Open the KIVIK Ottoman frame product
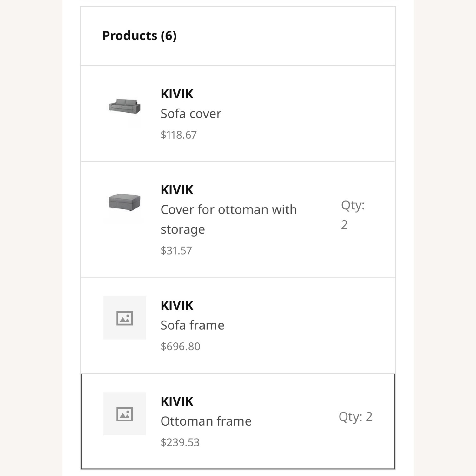476x476 pixels. click(x=206, y=421)
